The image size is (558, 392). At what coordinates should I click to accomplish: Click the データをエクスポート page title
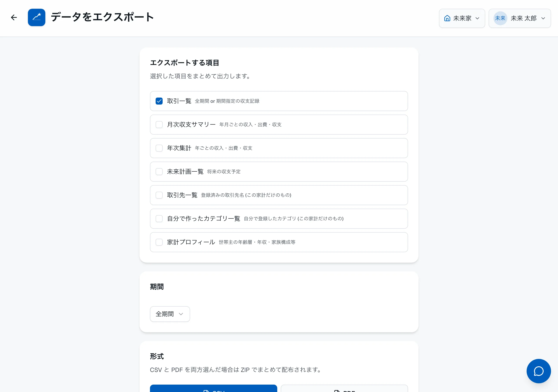click(102, 17)
